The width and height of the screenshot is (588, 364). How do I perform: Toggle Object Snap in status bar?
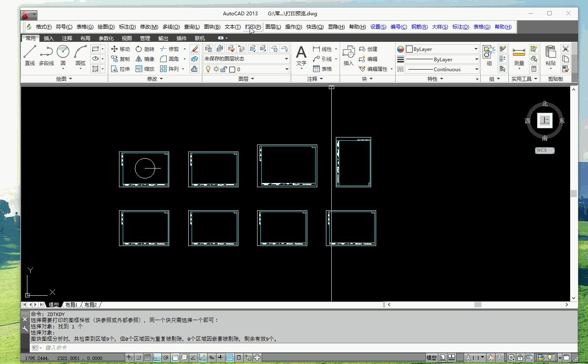point(175,357)
